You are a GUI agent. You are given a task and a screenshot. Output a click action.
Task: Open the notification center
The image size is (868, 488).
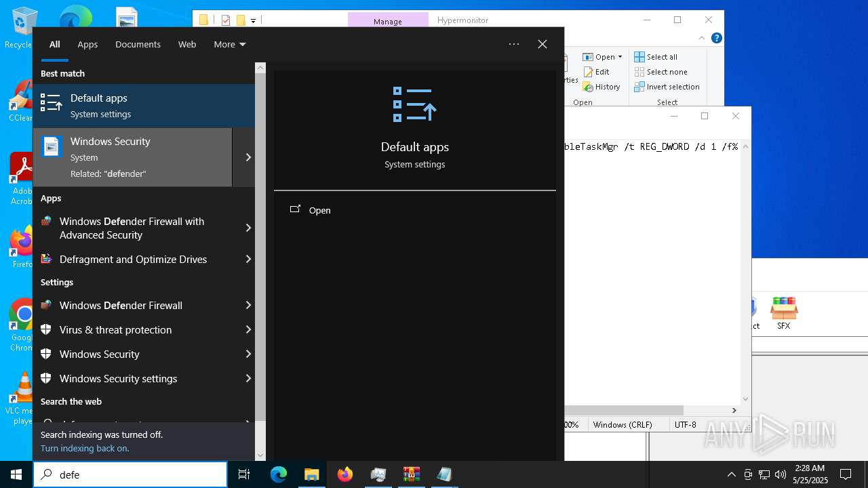point(846,474)
